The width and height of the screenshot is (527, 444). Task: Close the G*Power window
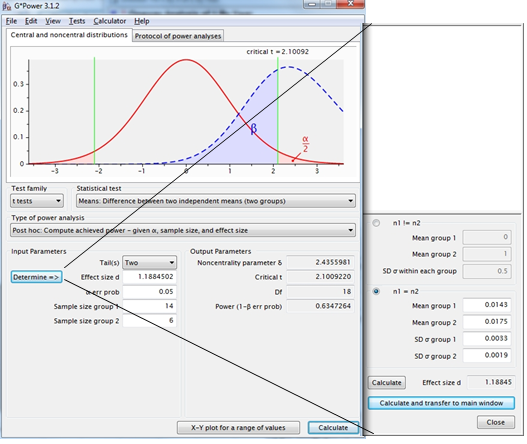pos(350,4)
